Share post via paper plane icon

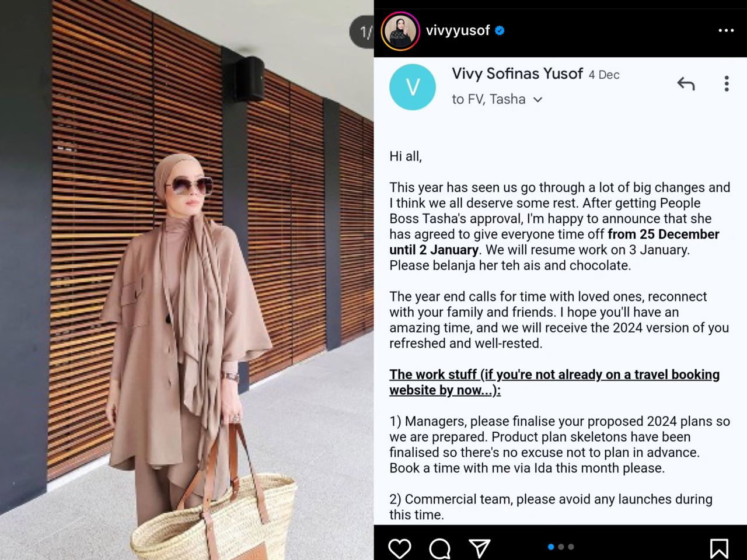pos(479,548)
